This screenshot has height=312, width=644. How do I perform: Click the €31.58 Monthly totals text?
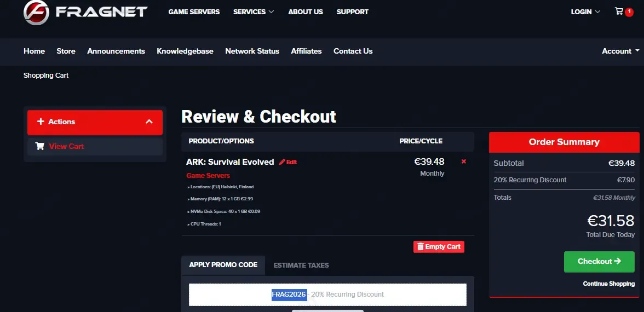coord(614,198)
